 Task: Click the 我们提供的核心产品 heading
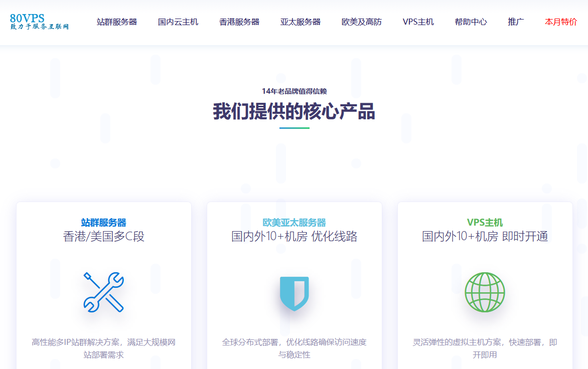[294, 111]
